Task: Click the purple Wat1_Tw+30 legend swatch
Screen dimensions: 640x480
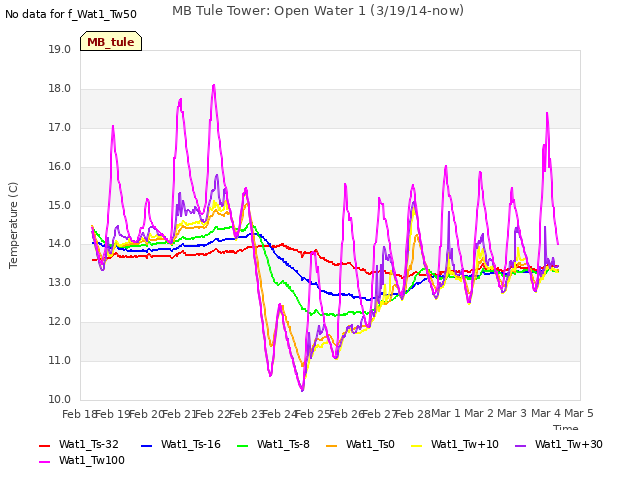Action: [520, 445]
